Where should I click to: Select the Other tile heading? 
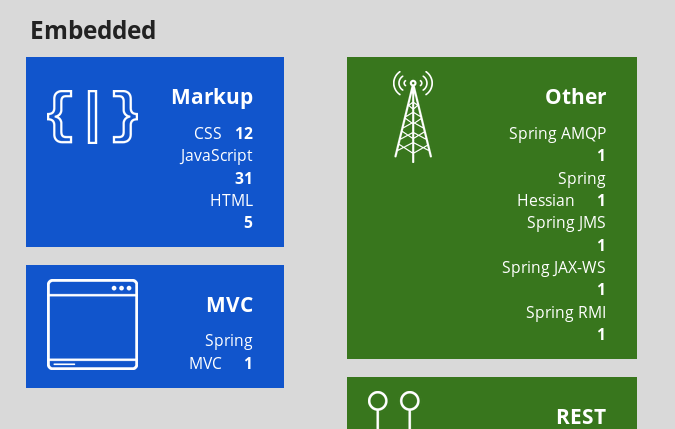click(x=575, y=96)
